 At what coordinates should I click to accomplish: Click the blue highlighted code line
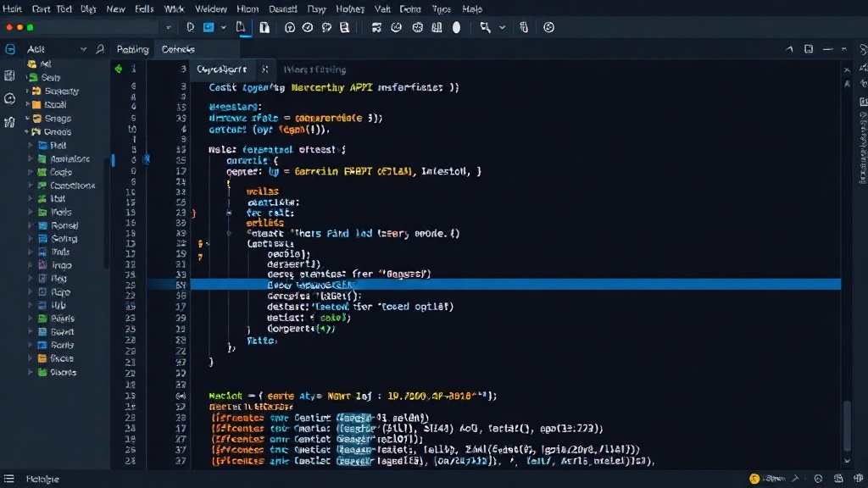click(515, 285)
